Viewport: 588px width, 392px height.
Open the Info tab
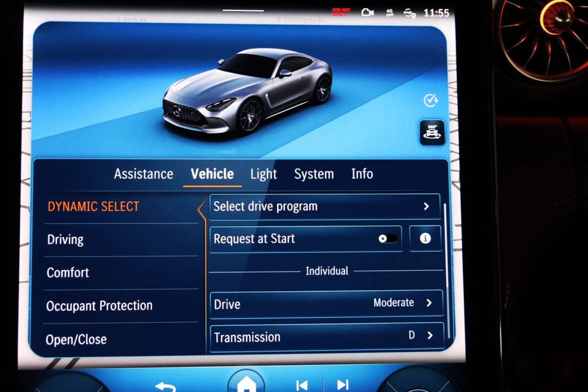click(x=362, y=173)
